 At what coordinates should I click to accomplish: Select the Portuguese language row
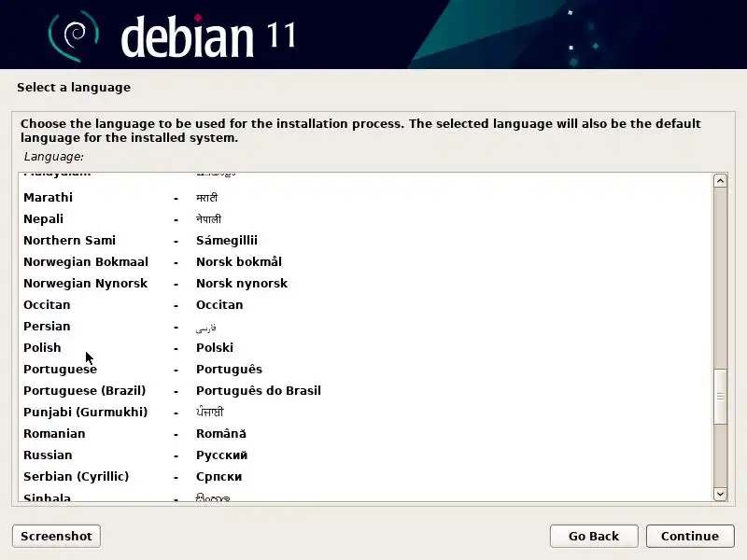(x=366, y=369)
